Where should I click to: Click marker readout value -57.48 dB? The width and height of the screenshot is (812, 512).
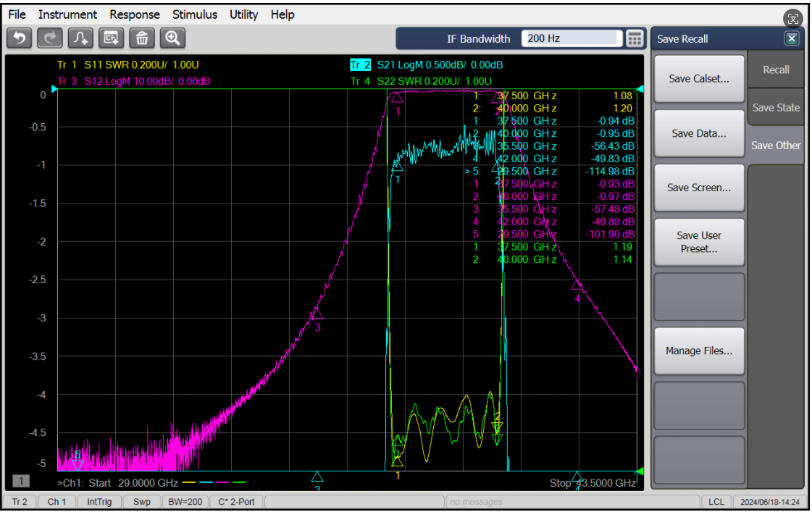pyautogui.click(x=613, y=209)
